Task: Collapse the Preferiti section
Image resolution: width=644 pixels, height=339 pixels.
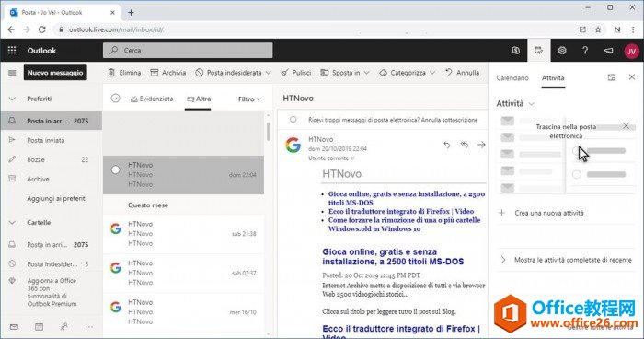Action: click(x=12, y=99)
